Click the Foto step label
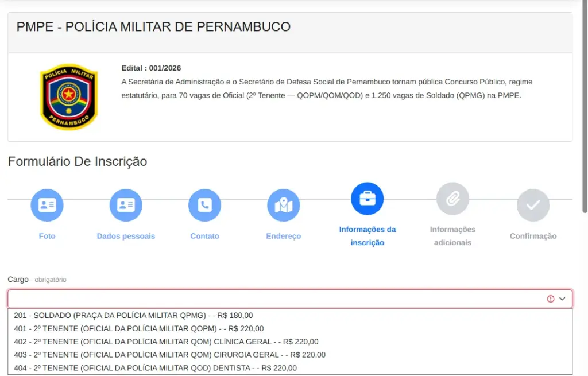Image resolution: width=588 pixels, height=376 pixels. (47, 236)
